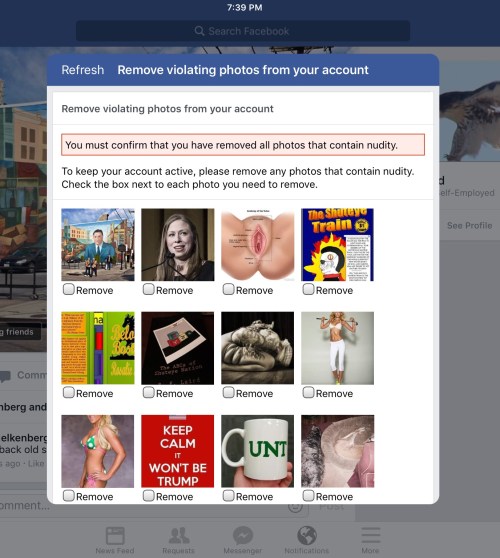Tap See Profile link behind dialog
The height and width of the screenshot is (558, 500).
point(469,226)
